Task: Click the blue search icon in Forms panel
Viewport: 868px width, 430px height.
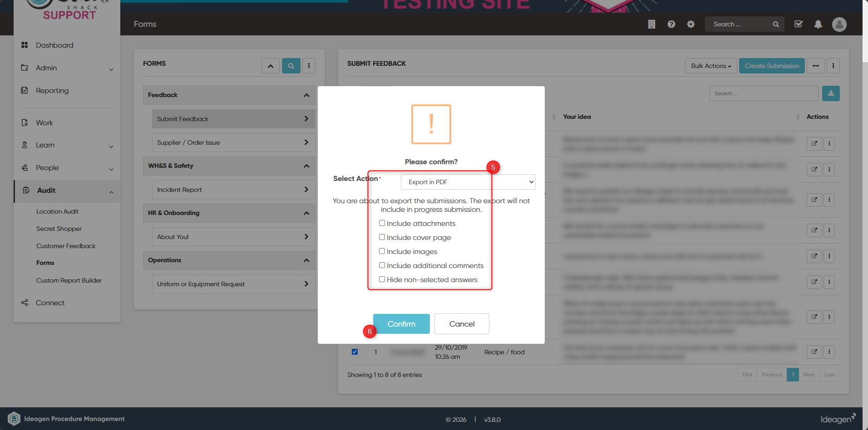Action: point(291,66)
